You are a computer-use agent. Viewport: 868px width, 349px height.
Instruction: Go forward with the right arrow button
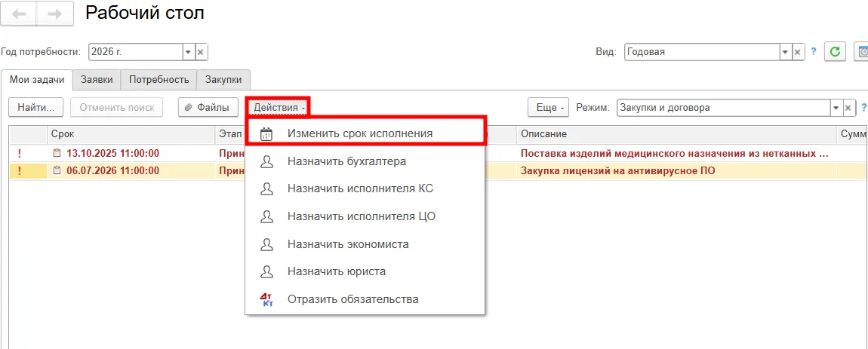point(54,14)
